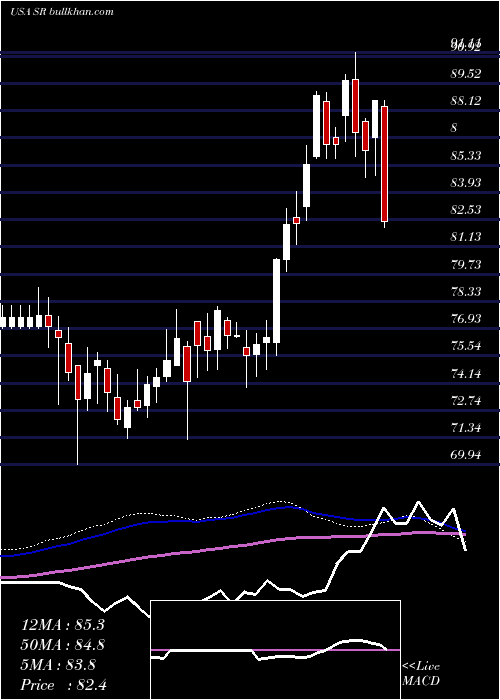Select the 72.74 price axis label
Screen dimensions: 500x700
466,401
